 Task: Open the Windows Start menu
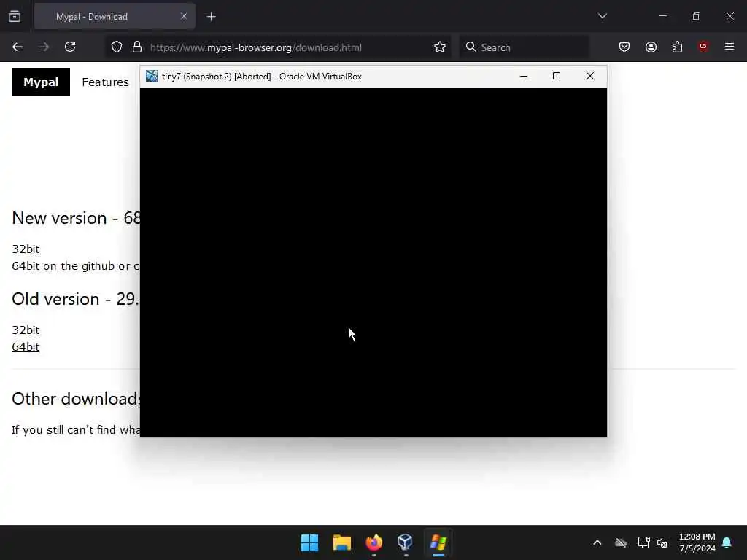coord(309,542)
